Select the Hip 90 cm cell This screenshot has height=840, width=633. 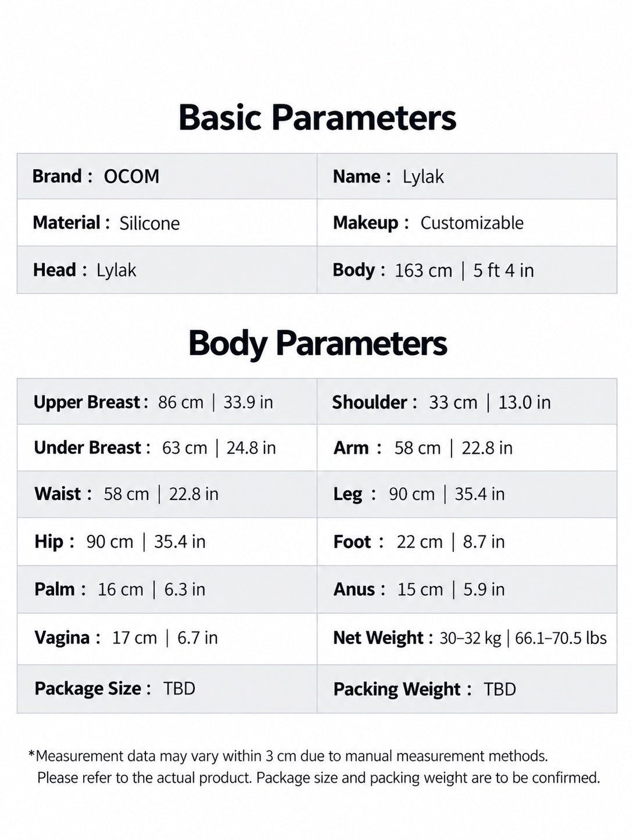(167, 542)
